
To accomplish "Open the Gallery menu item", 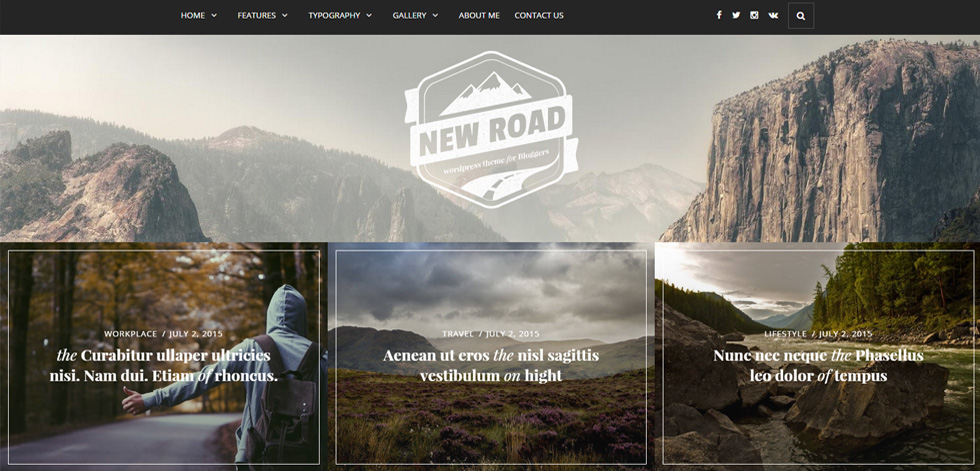I will coord(409,16).
